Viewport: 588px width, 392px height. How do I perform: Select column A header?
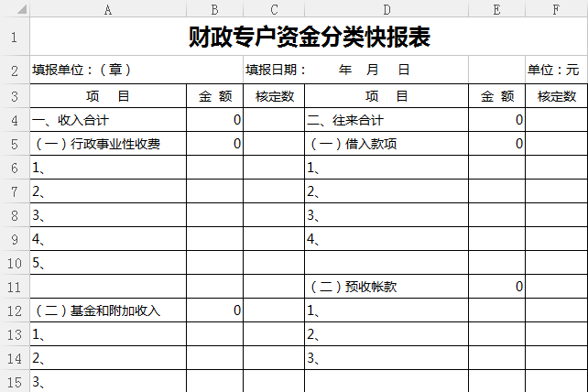[108, 10]
